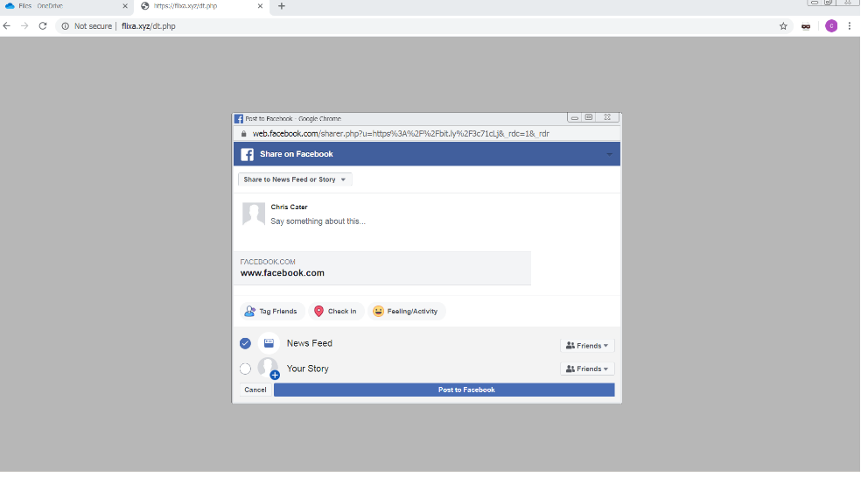Expand the Share on Facebook header arrow
868x485 pixels.
tap(609, 154)
